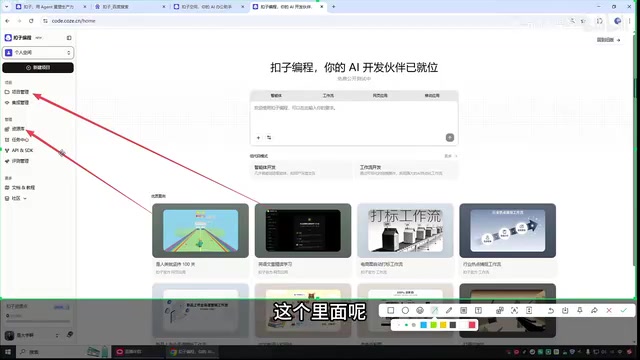Click the code.coze.cn/home address bar

[73, 21]
